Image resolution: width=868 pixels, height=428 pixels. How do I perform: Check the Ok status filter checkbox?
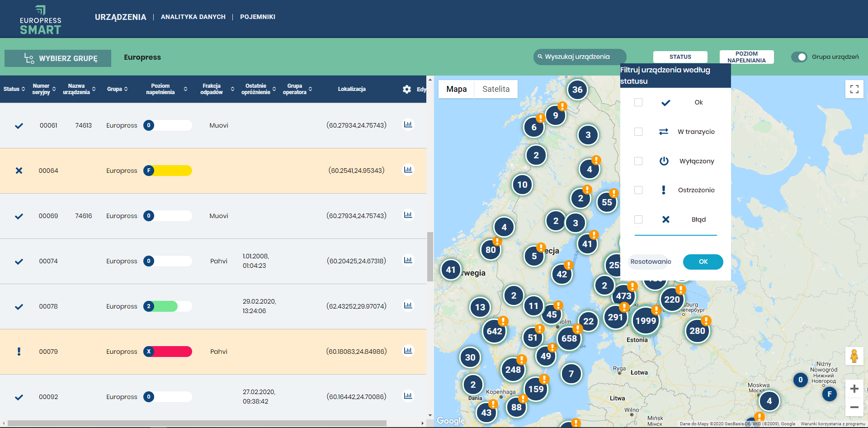(638, 102)
